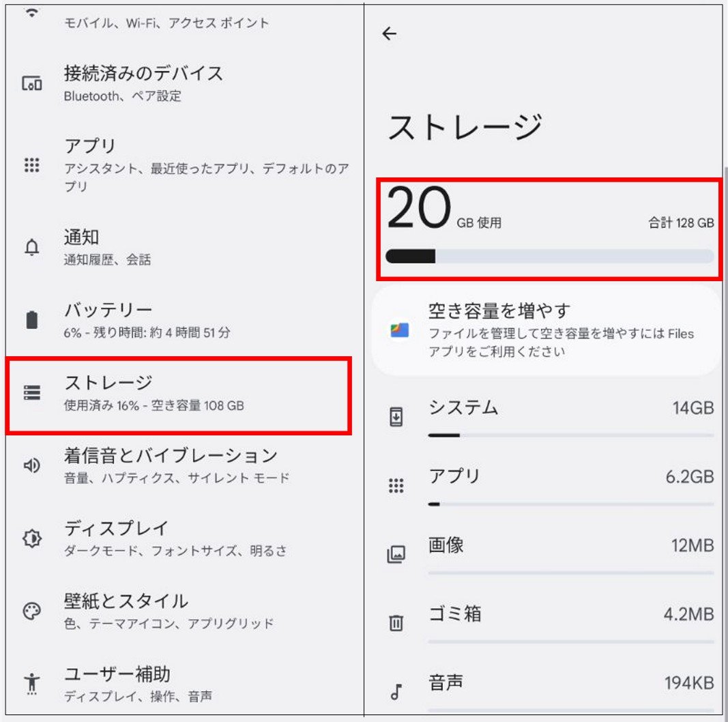
Task: Click the trash bin (ゴミ箱) icon
Action: pyautogui.click(x=396, y=622)
